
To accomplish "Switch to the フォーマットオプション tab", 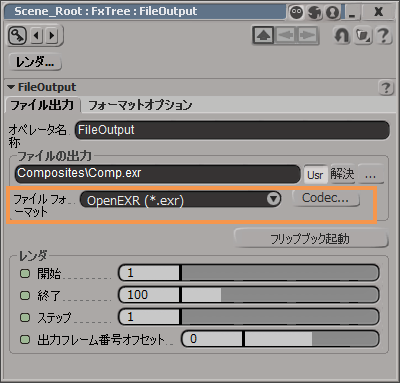I will [140, 105].
